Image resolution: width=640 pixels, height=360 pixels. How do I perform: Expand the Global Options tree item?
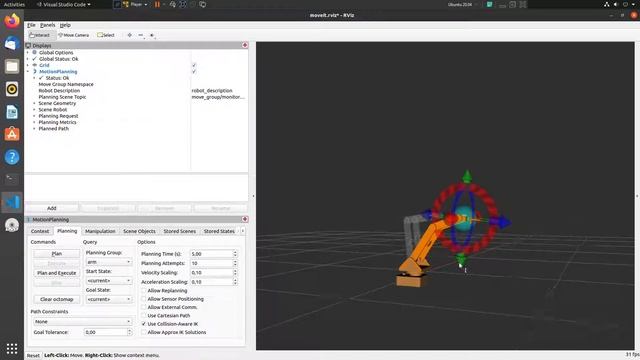[x=28, y=53]
